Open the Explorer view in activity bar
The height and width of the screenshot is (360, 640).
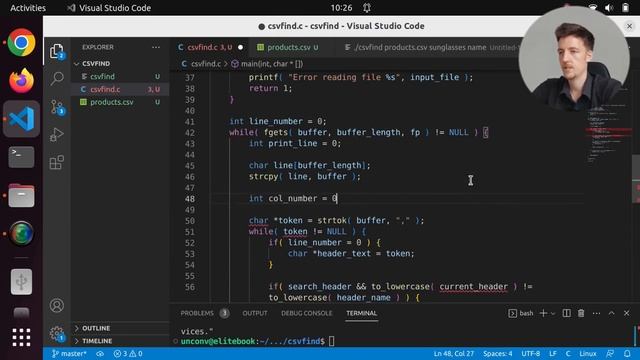(x=57, y=51)
